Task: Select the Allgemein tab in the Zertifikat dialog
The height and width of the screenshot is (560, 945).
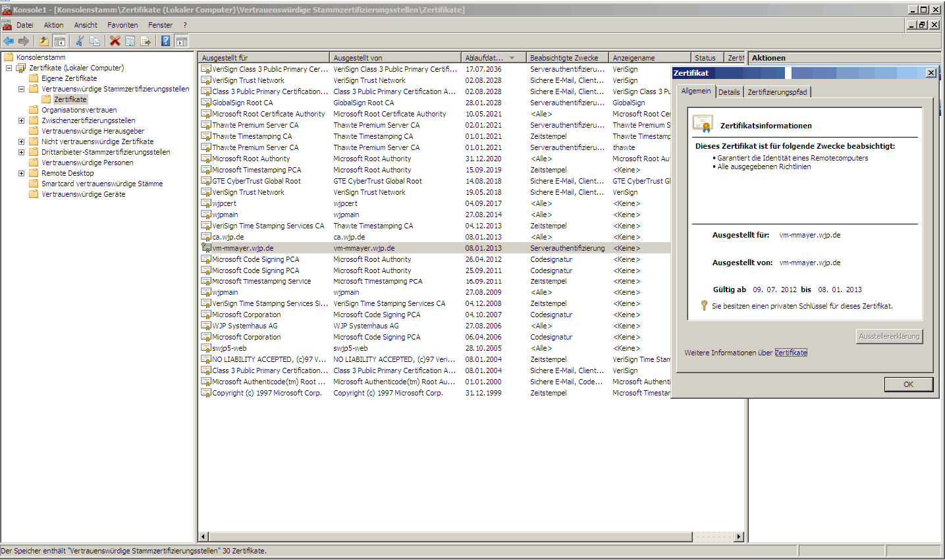Action: tap(696, 91)
